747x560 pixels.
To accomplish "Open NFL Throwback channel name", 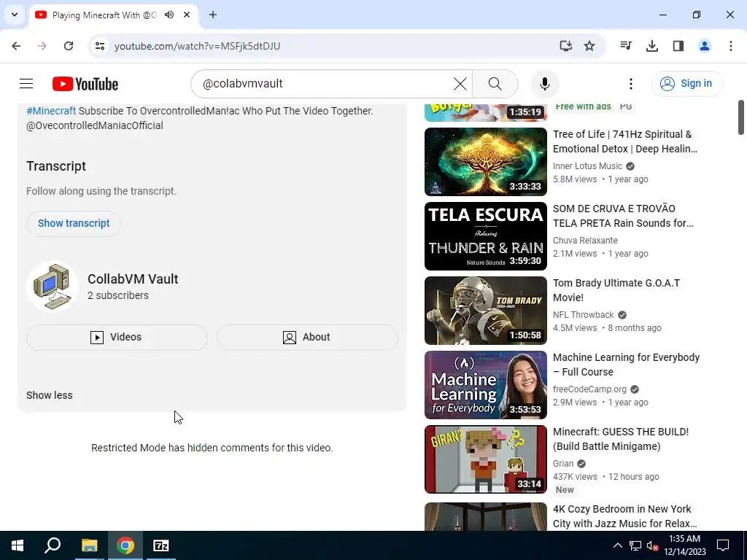I will pyautogui.click(x=583, y=315).
